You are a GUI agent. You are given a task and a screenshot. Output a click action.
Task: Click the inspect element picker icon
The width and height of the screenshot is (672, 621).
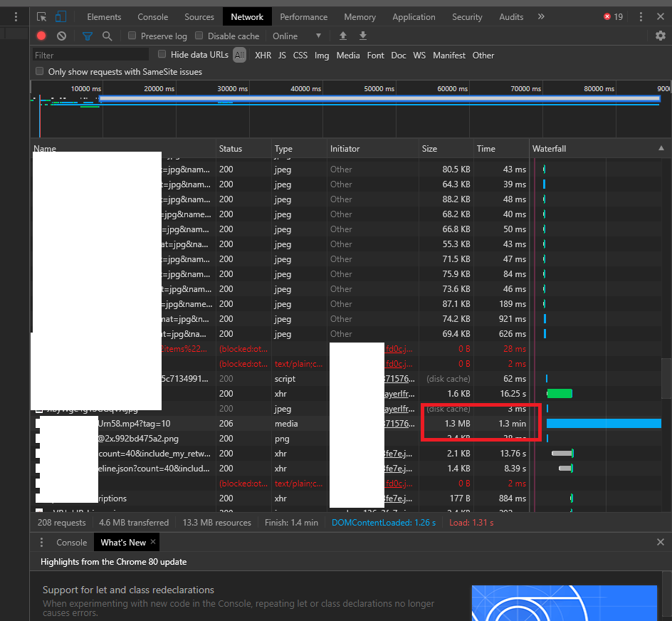click(x=42, y=17)
